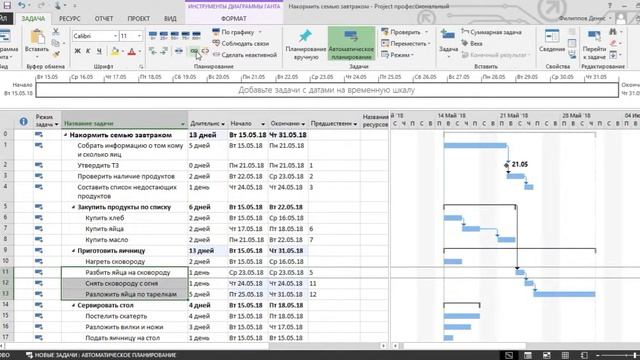Cut the selected task with scissors icon

pyautogui.click(x=56, y=32)
